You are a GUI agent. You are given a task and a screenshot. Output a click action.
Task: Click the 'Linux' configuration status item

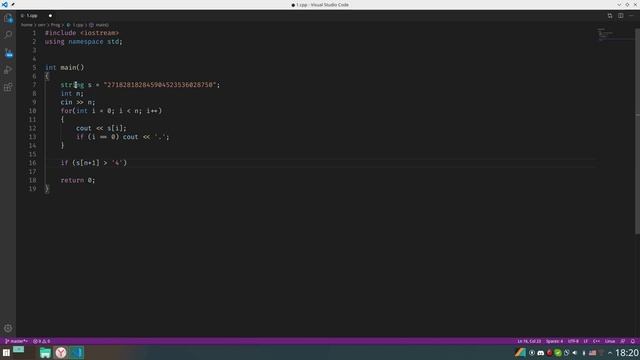(610, 341)
